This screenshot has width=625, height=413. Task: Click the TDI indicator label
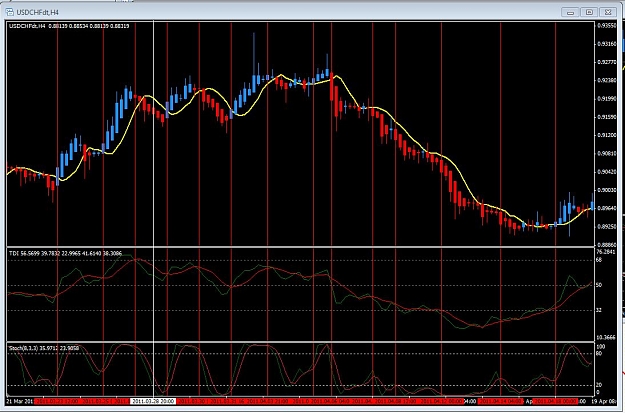coord(65,253)
